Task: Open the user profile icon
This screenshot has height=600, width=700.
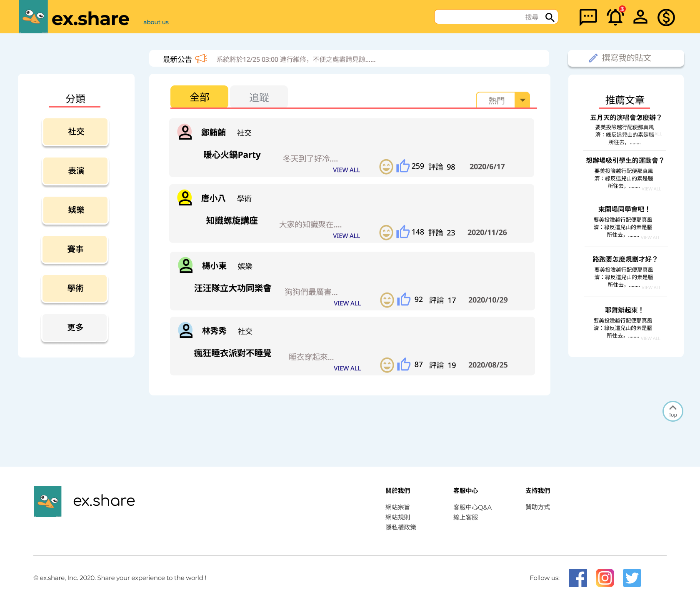Action: coord(640,17)
